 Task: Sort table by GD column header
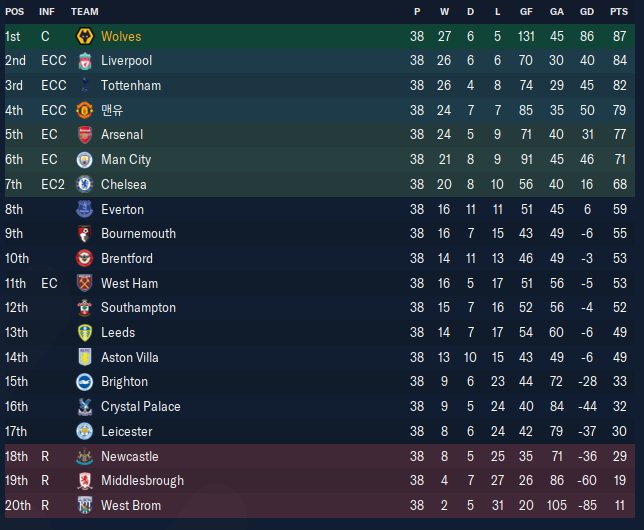[588, 11]
